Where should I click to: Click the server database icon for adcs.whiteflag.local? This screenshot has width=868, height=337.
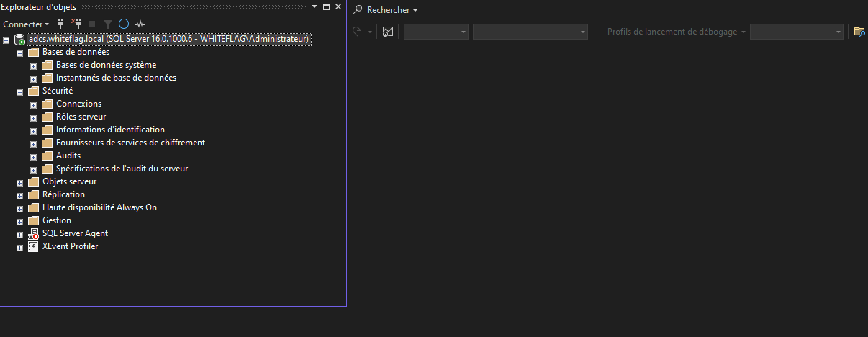(19, 40)
